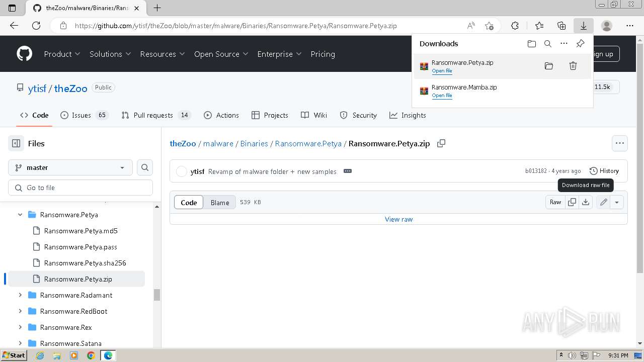Copy raw file content icon

click(572, 202)
